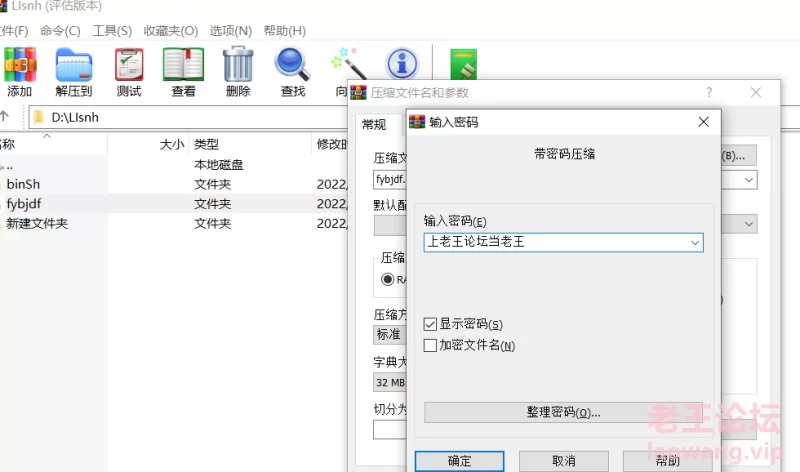Enable the 加密文件名 checkbox
800x472 pixels.
[x=431, y=346]
